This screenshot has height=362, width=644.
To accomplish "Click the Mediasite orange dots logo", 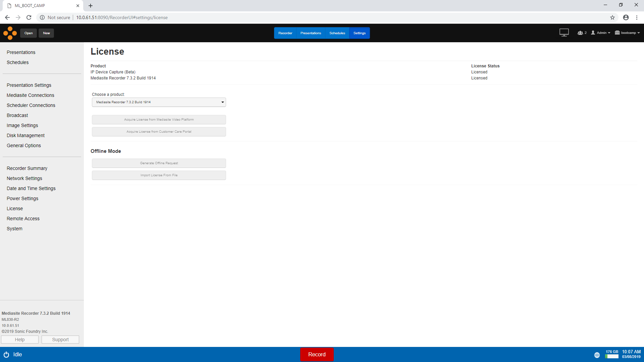I will coord(10,33).
